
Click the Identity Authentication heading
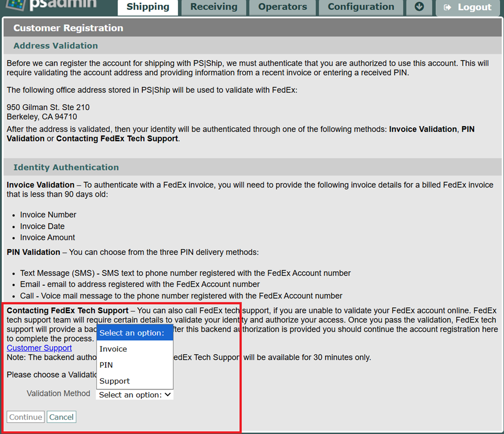coord(66,168)
